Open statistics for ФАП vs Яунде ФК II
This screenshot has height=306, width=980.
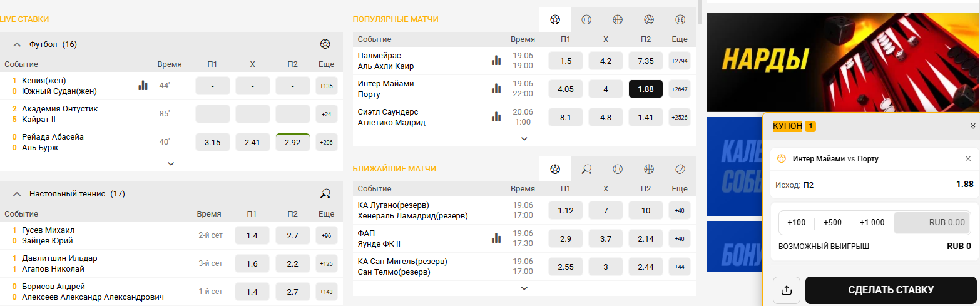(x=496, y=238)
